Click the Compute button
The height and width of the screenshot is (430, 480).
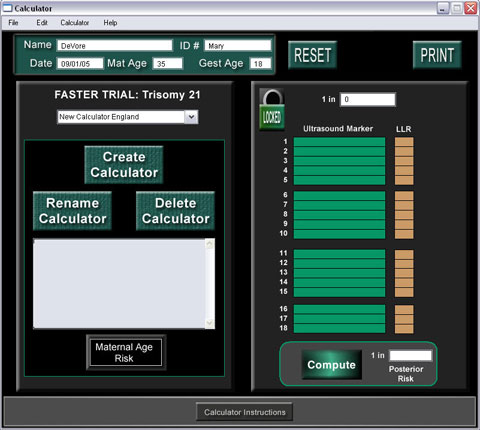[x=331, y=365]
